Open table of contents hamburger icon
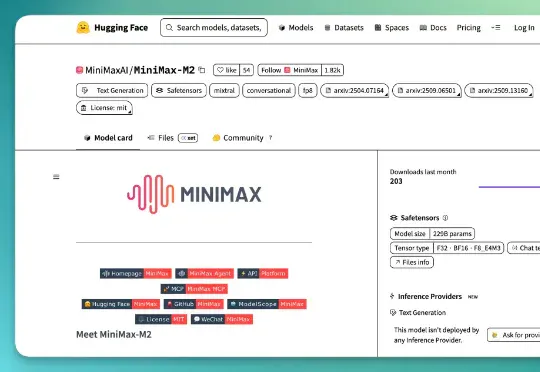 56,177
